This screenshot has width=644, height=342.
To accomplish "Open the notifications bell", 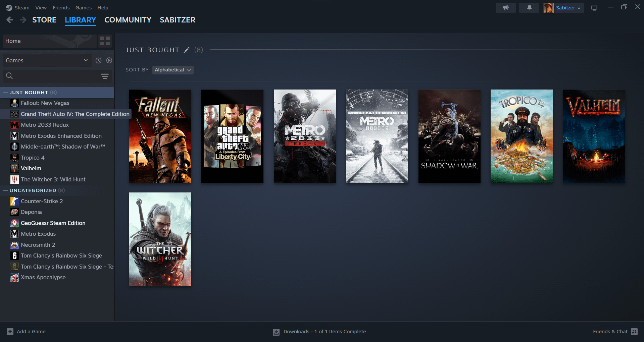I will (529, 8).
